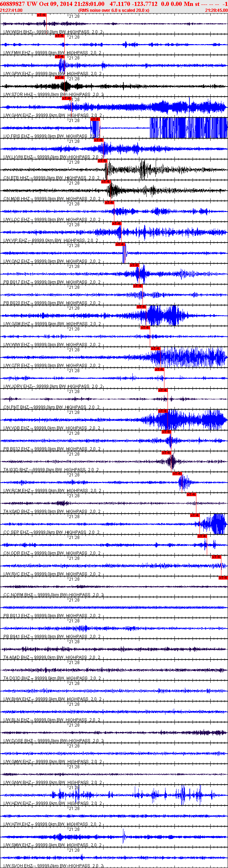Click the isolated spike on SMW trace
The width and height of the screenshot is (228, 868).
tap(123, 836)
